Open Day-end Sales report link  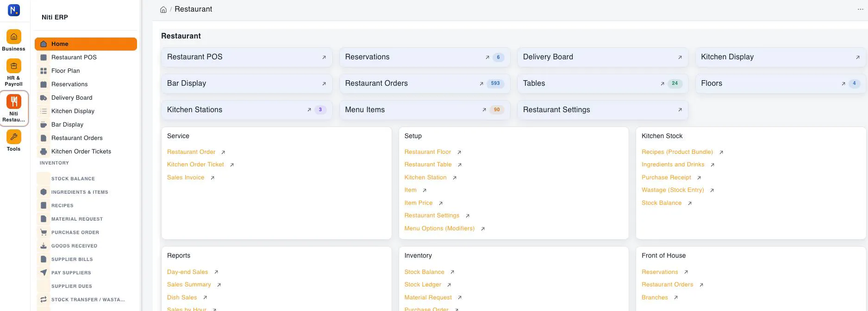[x=187, y=272]
